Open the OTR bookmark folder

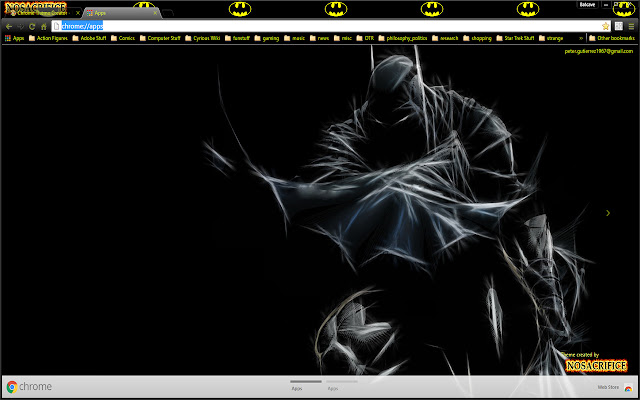click(365, 38)
